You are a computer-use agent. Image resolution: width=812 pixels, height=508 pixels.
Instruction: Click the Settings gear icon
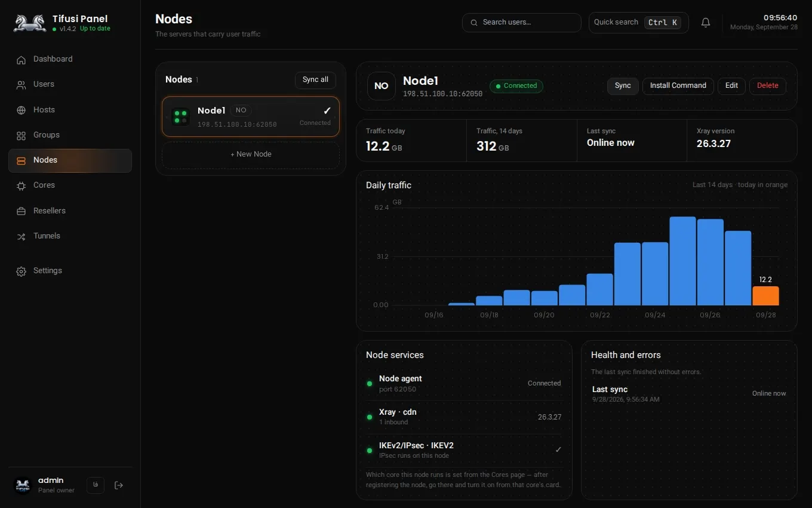tap(21, 271)
